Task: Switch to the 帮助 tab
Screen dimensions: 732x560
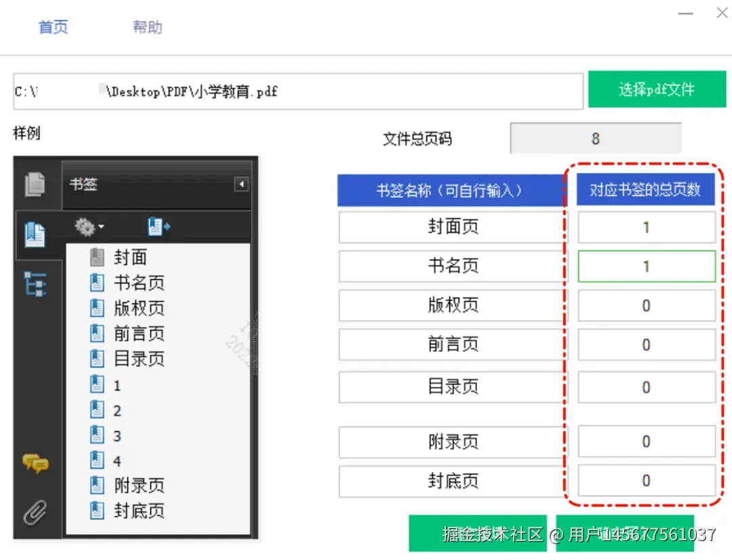Action: point(147,27)
